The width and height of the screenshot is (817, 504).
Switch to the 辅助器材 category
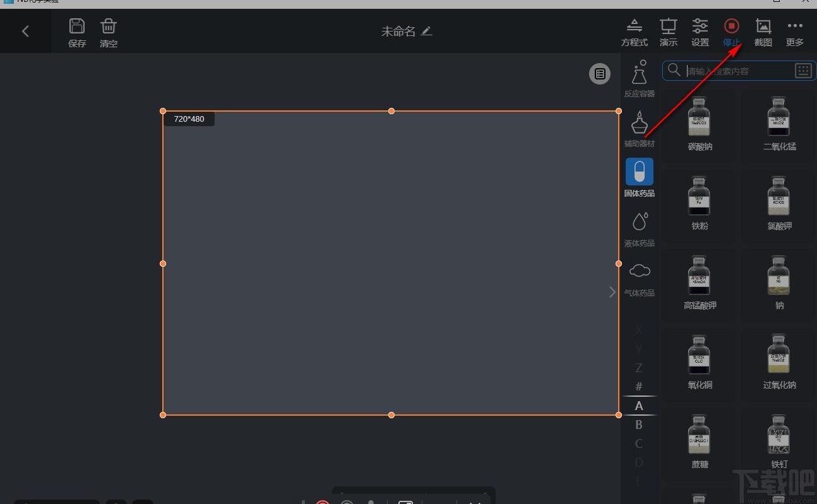pos(640,129)
